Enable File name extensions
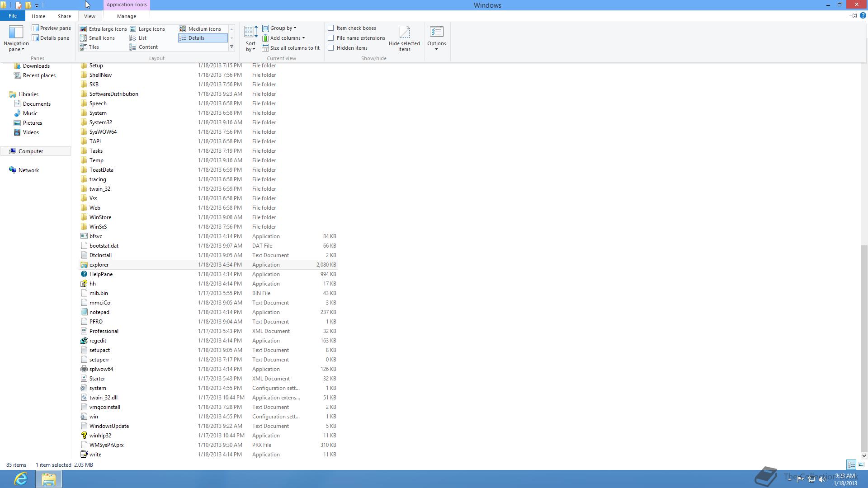This screenshot has width=868, height=488. click(331, 38)
